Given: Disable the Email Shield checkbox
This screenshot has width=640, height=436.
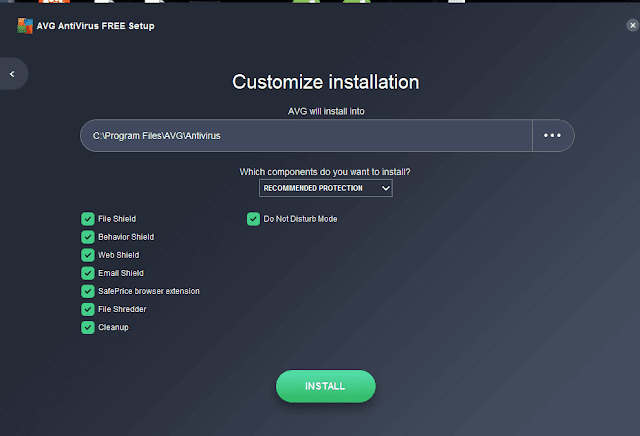Looking at the screenshot, I should [88, 273].
